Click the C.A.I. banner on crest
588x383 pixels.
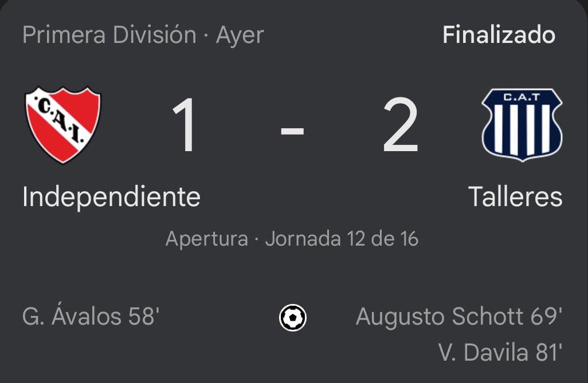coord(61,120)
